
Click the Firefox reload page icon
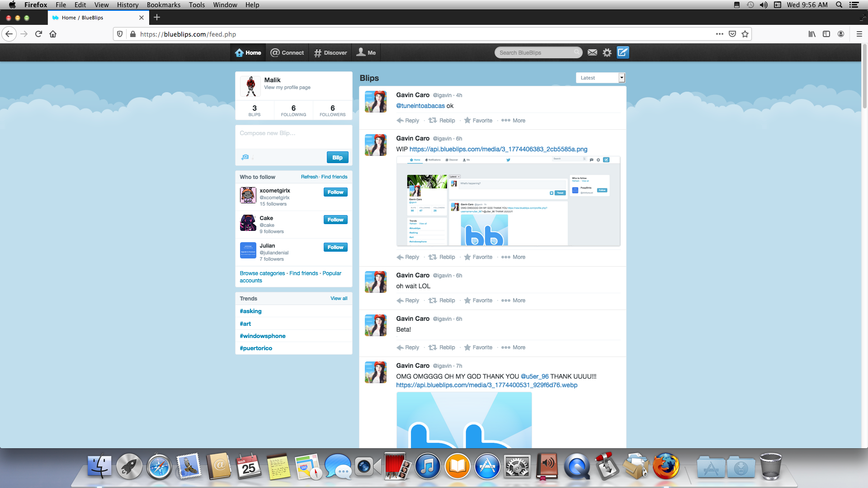click(x=38, y=34)
